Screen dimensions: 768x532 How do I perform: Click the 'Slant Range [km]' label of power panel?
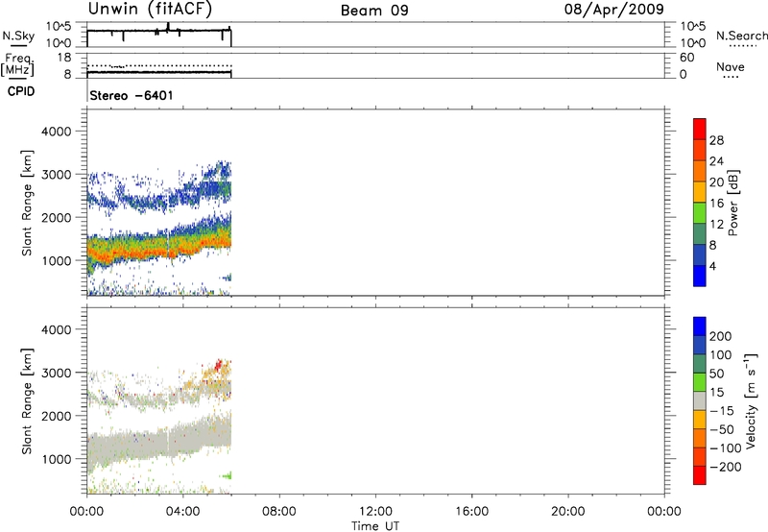point(27,203)
